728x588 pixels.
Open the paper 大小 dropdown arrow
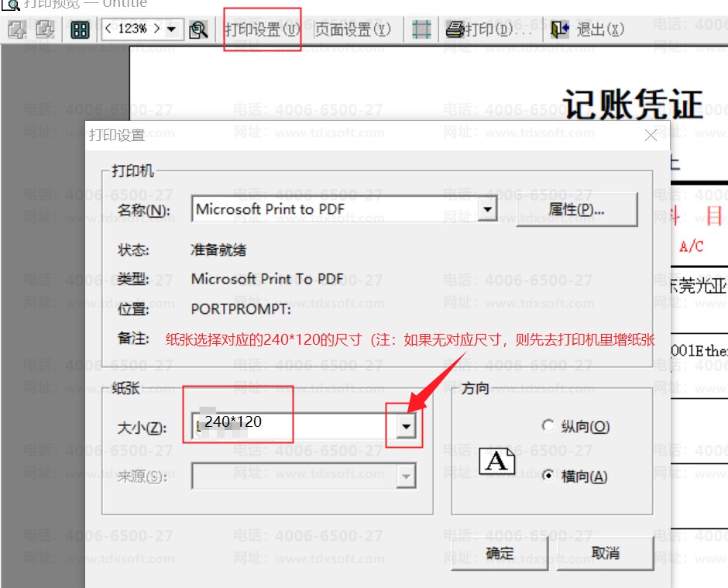click(406, 425)
